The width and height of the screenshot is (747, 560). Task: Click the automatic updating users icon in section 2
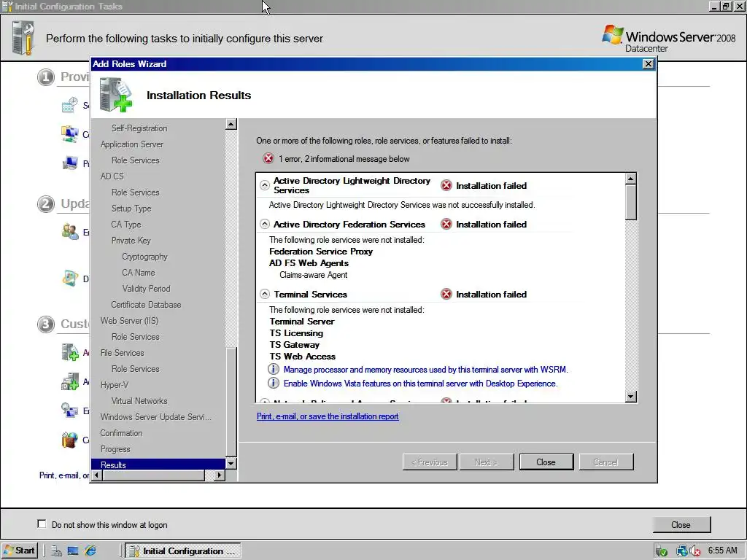click(x=70, y=232)
